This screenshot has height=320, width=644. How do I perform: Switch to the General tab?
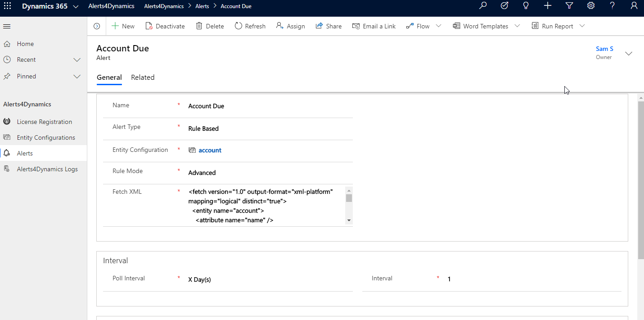pyautogui.click(x=109, y=78)
